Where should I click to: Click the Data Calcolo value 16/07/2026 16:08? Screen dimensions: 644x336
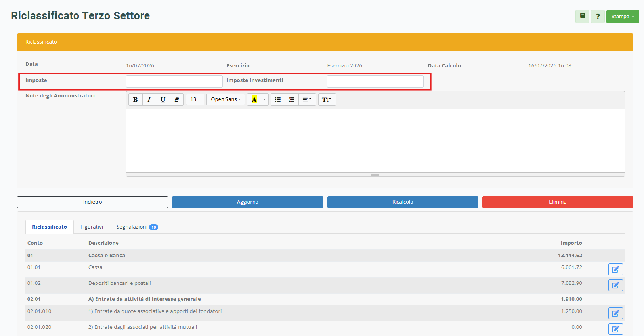(550, 66)
